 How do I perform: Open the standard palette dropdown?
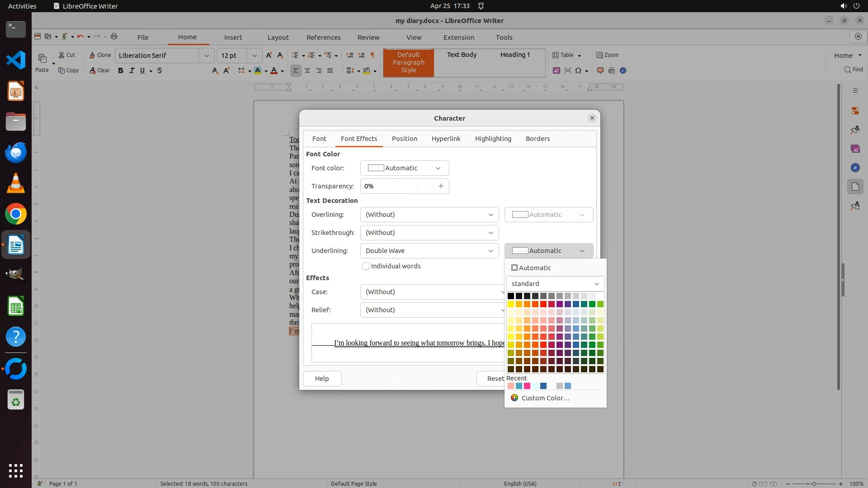pos(555,284)
